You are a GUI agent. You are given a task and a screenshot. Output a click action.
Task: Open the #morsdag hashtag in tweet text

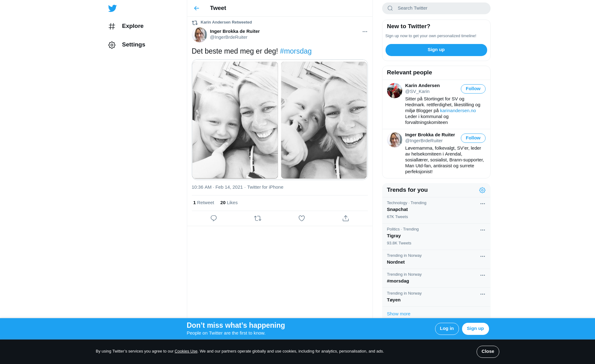click(x=296, y=51)
